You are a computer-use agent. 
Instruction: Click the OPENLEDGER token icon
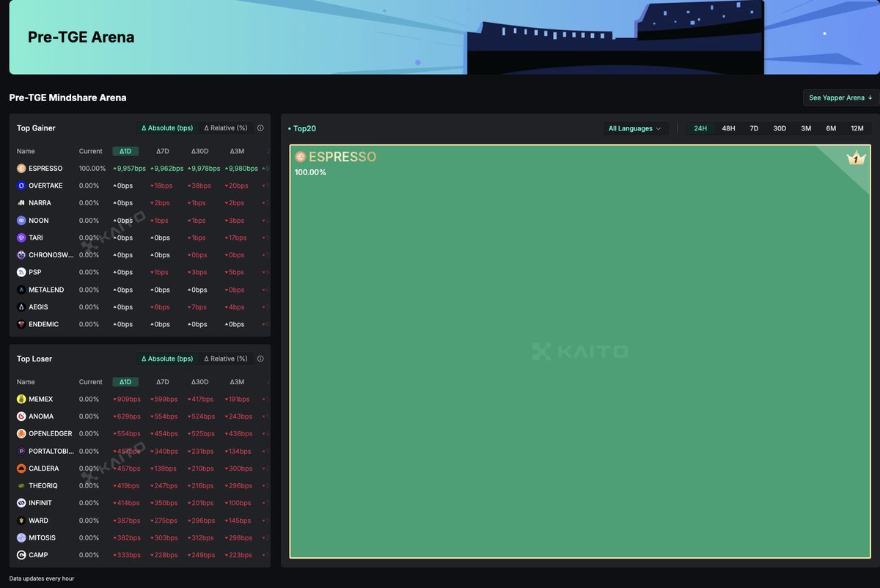click(x=21, y=434)
